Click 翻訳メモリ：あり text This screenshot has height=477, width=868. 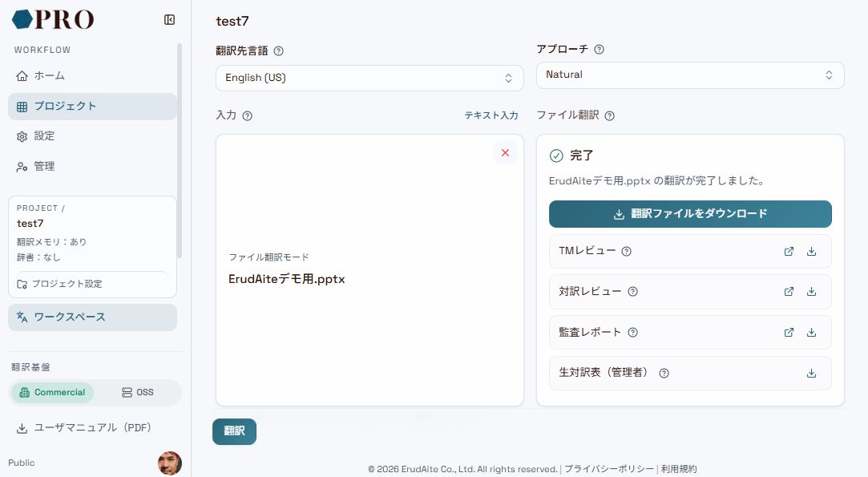pos(51,242)
